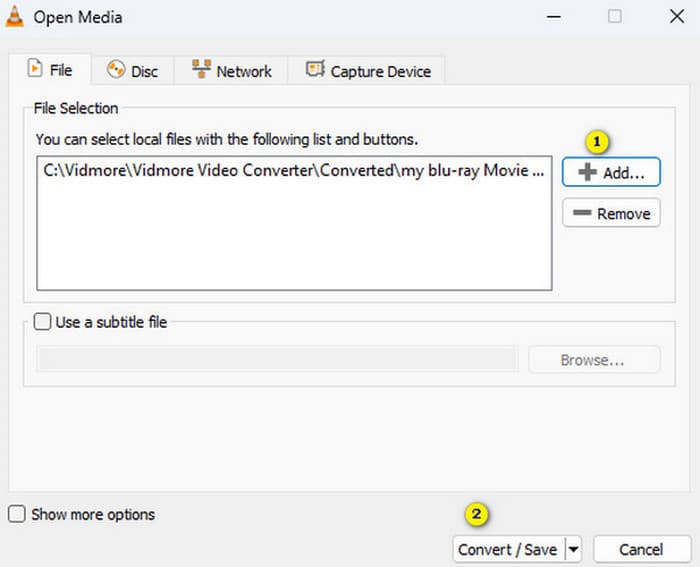Expand the Convert / Save dropdown arrow
Image resolution: width=700 pixels, height=567 pixels.
pyautogui.click(x=573, y=549)
